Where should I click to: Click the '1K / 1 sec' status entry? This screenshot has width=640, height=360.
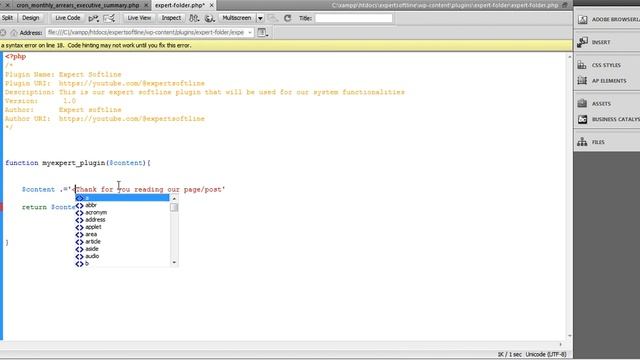tap(509, 354)
